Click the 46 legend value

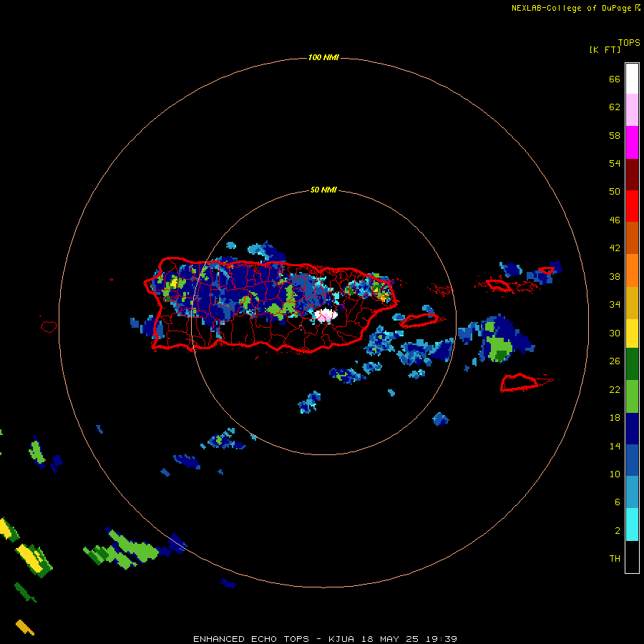(615, 220)
